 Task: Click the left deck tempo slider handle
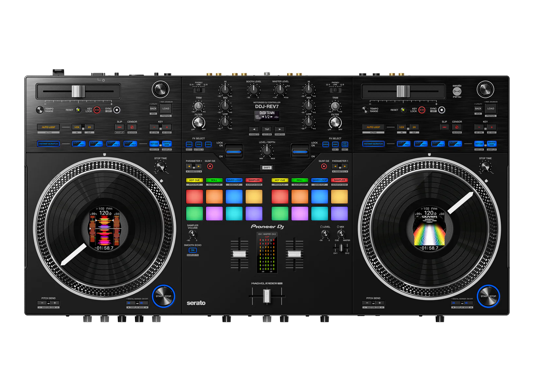(x=78, y=91)
